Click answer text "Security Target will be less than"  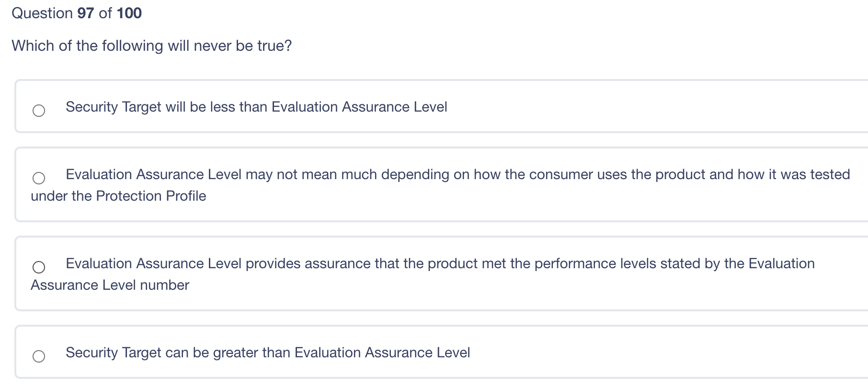256,107
